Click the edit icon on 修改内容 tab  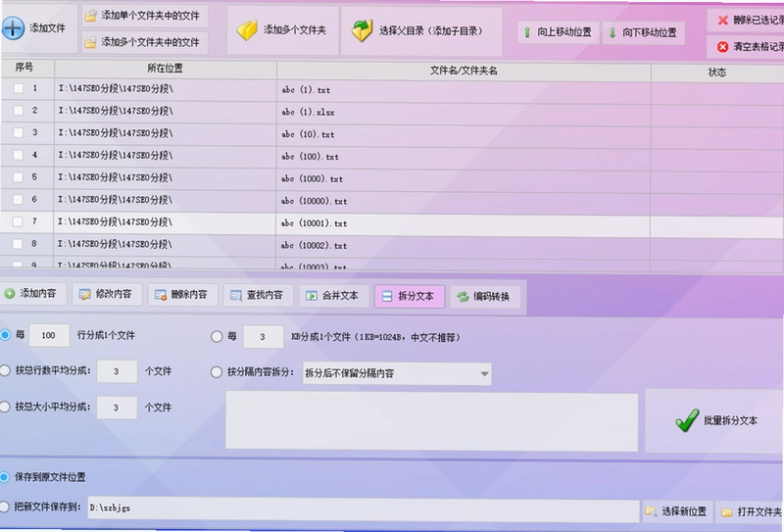pos(85,295)
